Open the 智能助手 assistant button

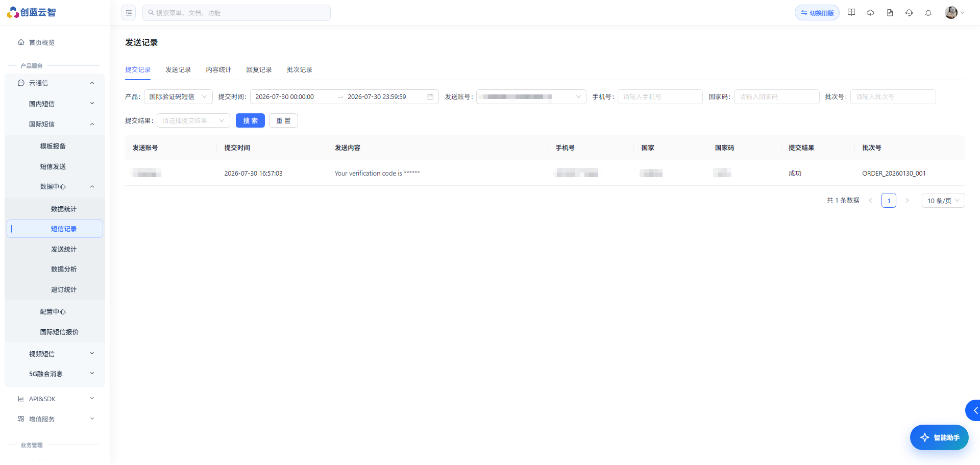point(939,437)
